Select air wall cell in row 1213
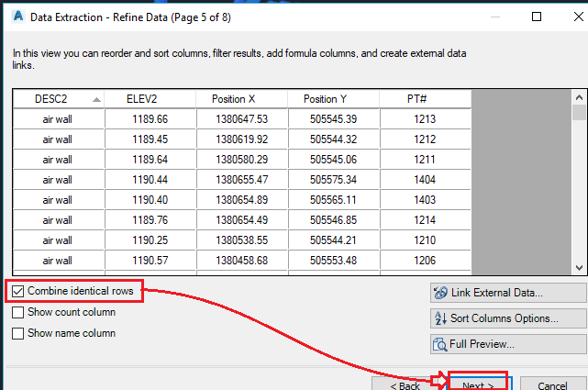Viewport: 588px width, 390px height. point(59,119)
